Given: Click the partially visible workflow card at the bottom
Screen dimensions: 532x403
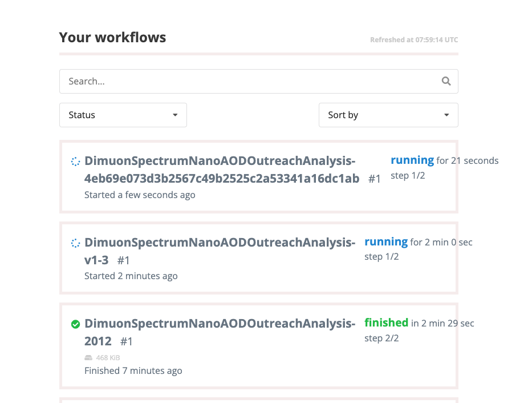Looking at the screenshot, I should point(258,400).
